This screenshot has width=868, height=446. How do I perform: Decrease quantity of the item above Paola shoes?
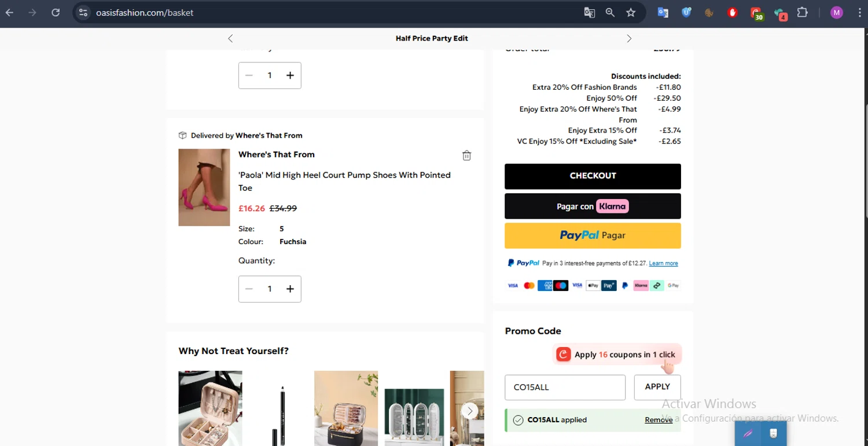click(249, 75)
